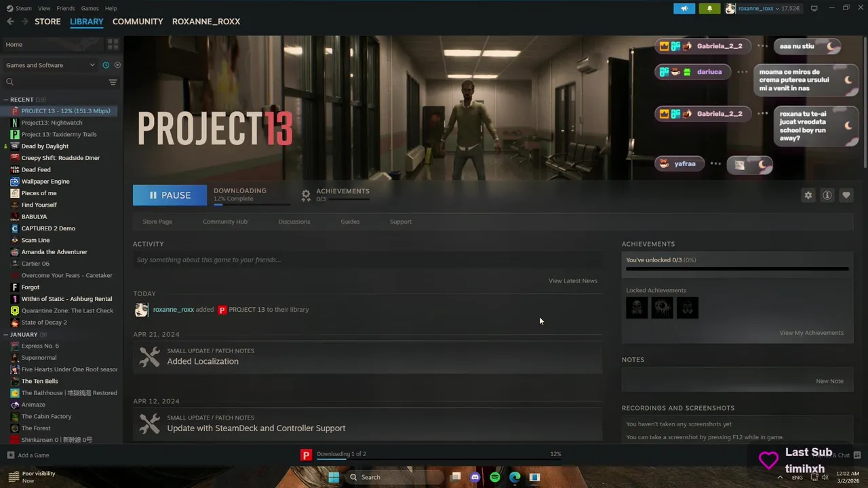The height and width of the screenshot is (488, 868).
Task: Open SteamDeck and Controller Support update
Action: (x=368, y=424)
